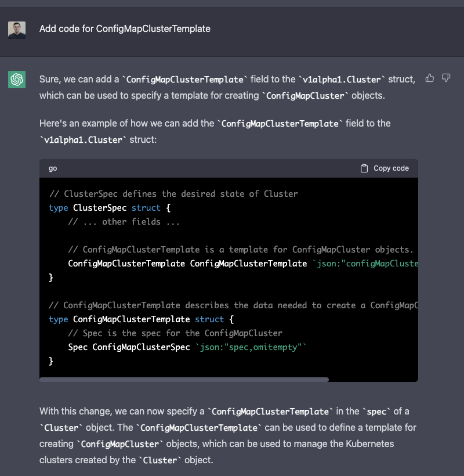Click the clipboard copy icon
Screen dimensions: 464x476
click(x=364, y=168)
